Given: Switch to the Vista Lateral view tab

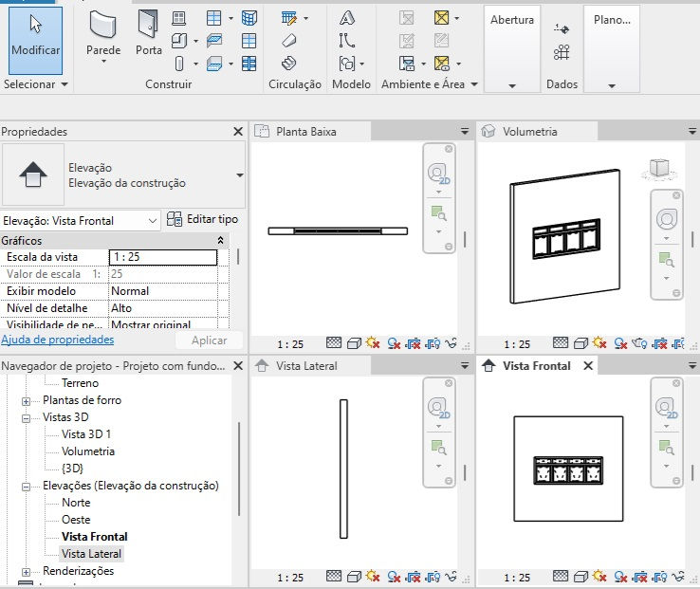Looking at the screenshot, I should click(311, 366).
